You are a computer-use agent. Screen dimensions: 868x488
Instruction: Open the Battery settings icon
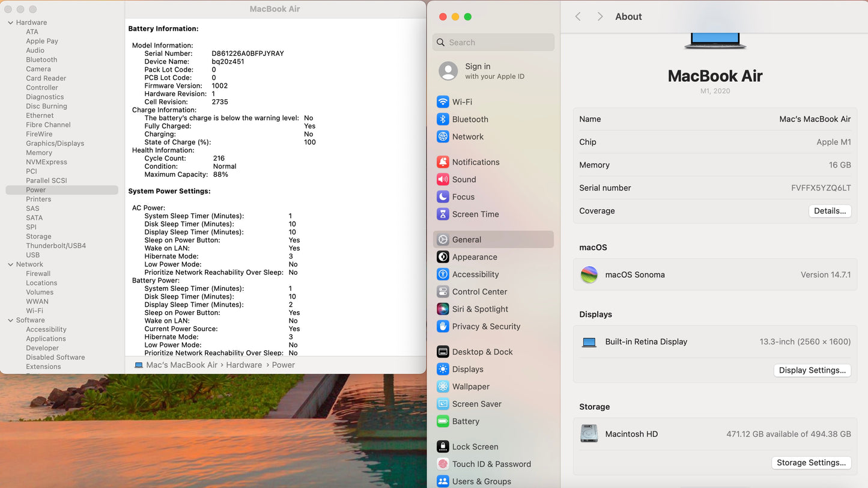443,422
